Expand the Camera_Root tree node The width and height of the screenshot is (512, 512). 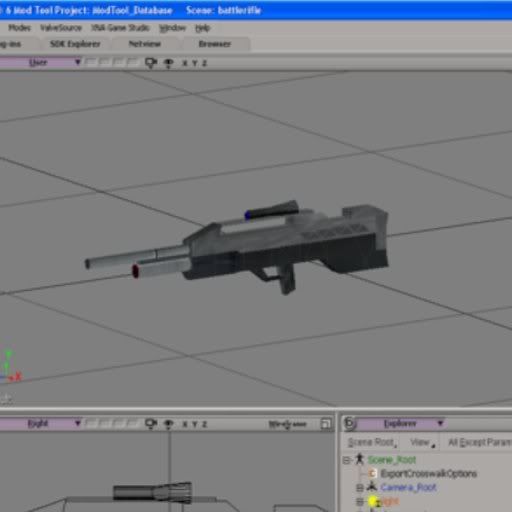tap(360, 488)
